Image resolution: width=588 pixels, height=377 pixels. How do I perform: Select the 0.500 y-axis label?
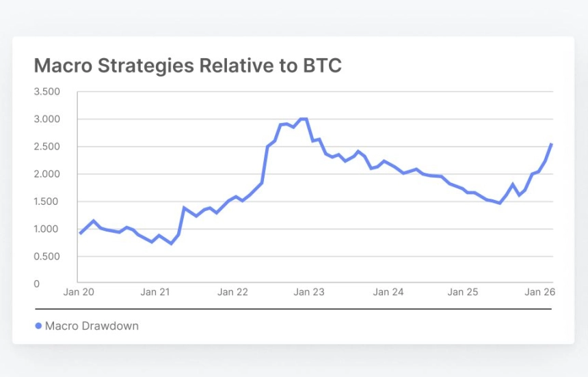(x=47, y=256)
